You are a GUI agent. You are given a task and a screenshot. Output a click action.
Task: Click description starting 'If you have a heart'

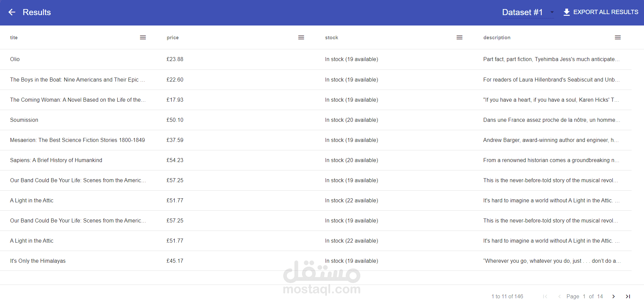click(x=551, y=100)
